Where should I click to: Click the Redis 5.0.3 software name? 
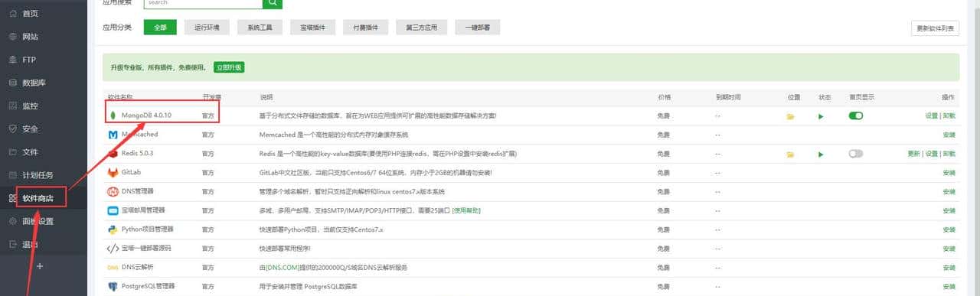(x=138, y=154)
